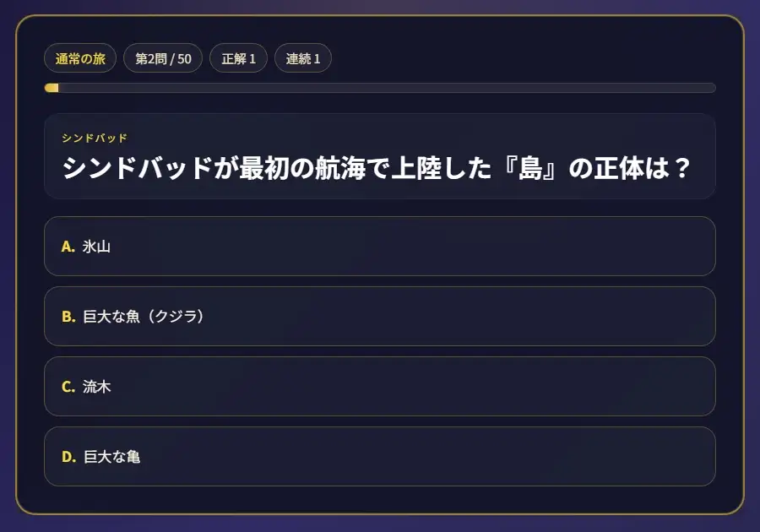760x532 pixels.
Task: Click the シンドバッド category label
Action: [95, 136]
